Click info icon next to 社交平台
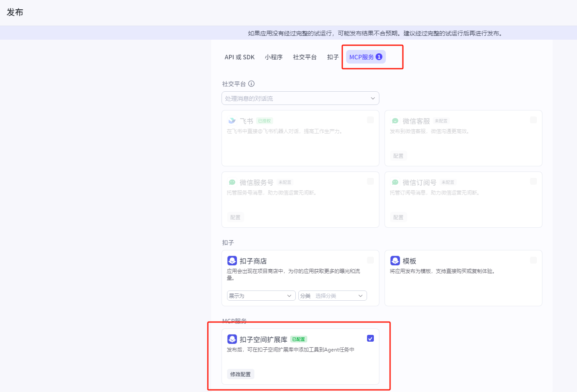 (251, 84)
